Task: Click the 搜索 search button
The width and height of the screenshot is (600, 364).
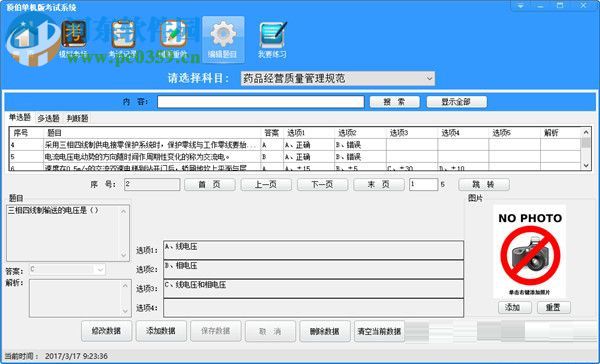Action: (x=395, y=102)
